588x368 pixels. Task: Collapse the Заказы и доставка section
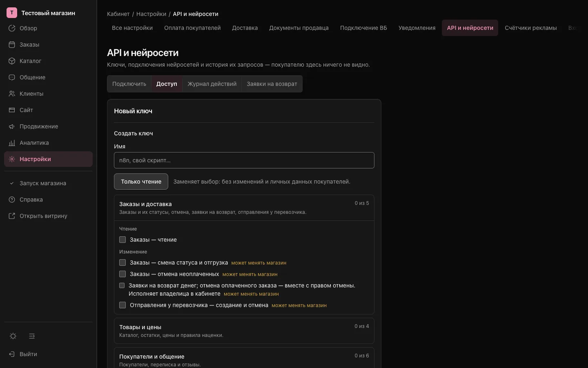[244, 208]
